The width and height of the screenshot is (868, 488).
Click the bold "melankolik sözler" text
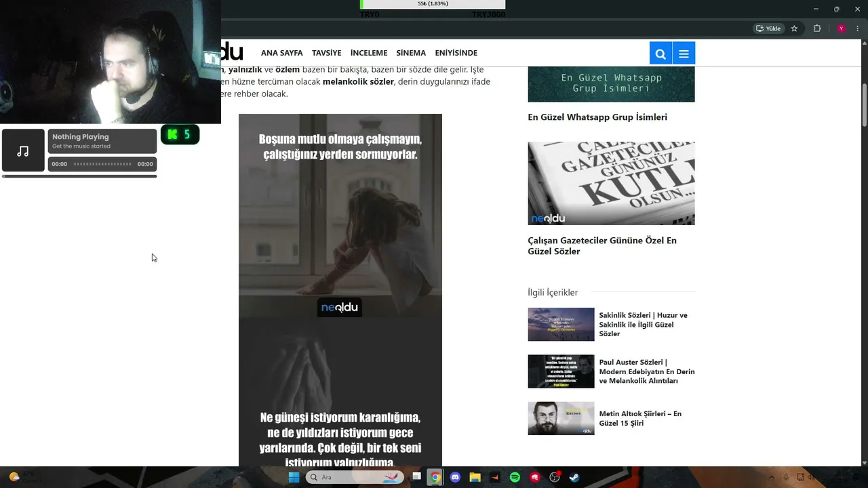(358, 81)
